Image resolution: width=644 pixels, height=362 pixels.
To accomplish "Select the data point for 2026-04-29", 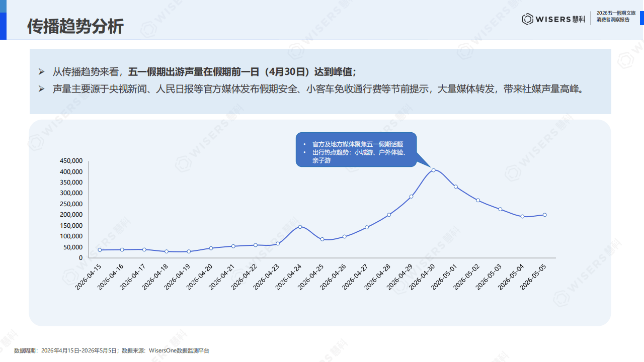I will pos(411,197).
